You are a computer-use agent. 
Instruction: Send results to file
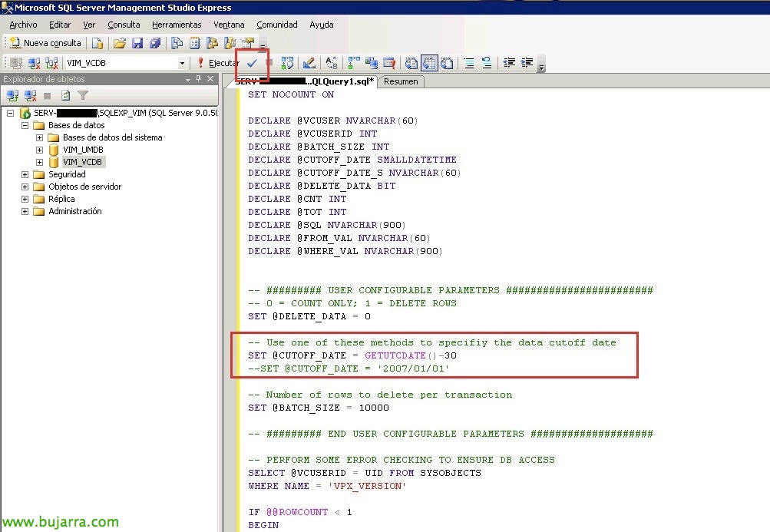(x=447, y=63)
